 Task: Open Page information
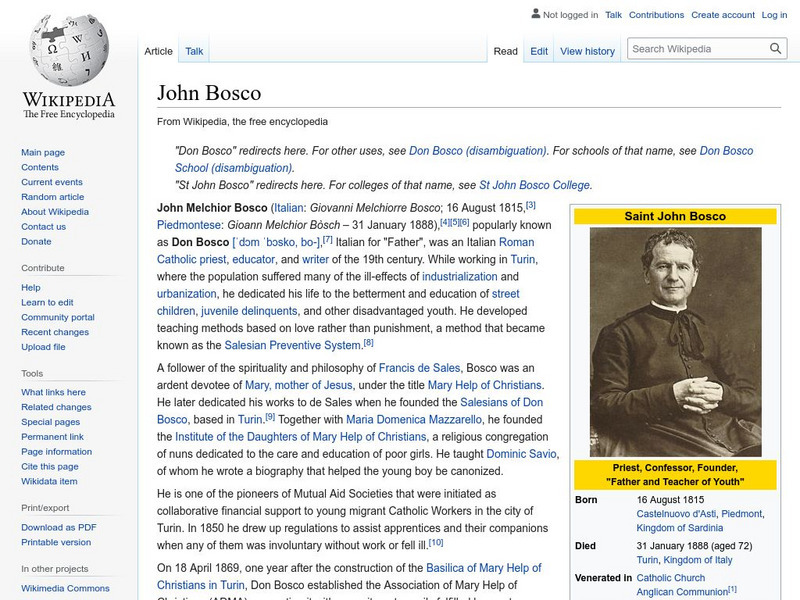click(x=56, y=451)
